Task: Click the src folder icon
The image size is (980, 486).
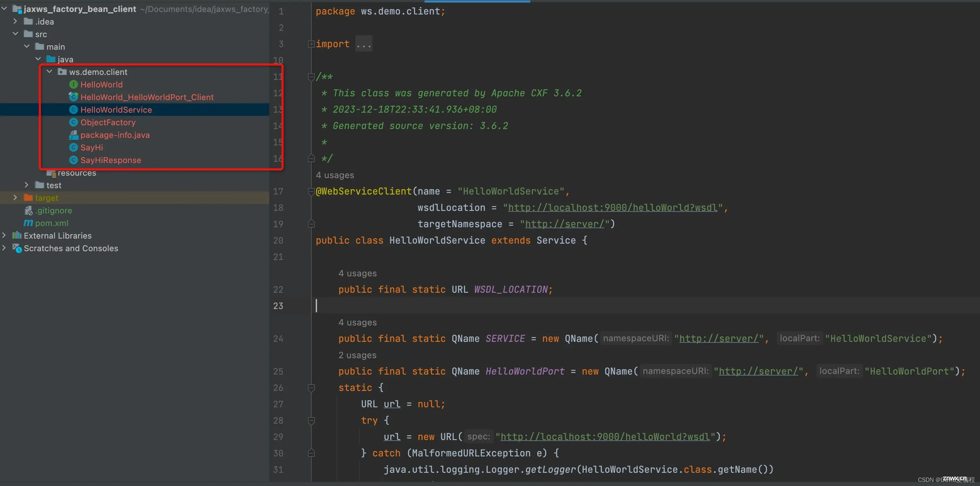Action: pos(28,34)
